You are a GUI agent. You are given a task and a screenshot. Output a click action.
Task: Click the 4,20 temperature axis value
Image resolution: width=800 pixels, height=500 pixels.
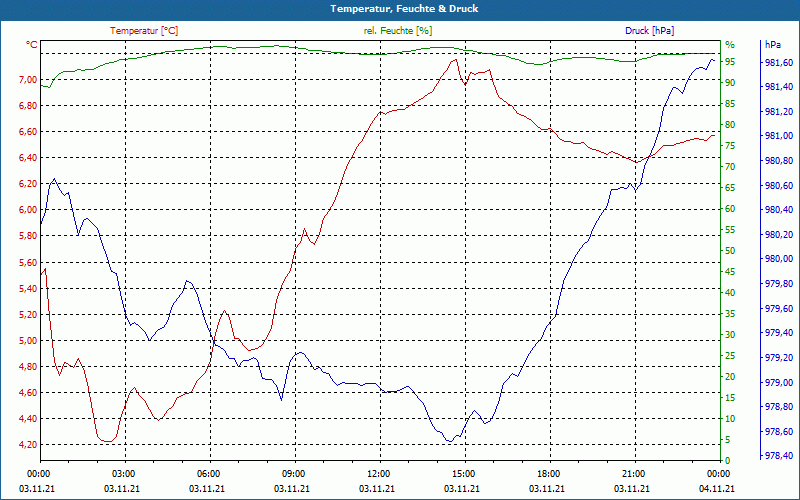click(x=28, y=445)
